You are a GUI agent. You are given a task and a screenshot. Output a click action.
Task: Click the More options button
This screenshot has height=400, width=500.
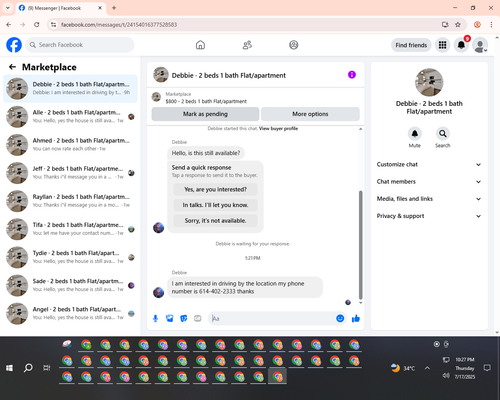coord(310,114)
